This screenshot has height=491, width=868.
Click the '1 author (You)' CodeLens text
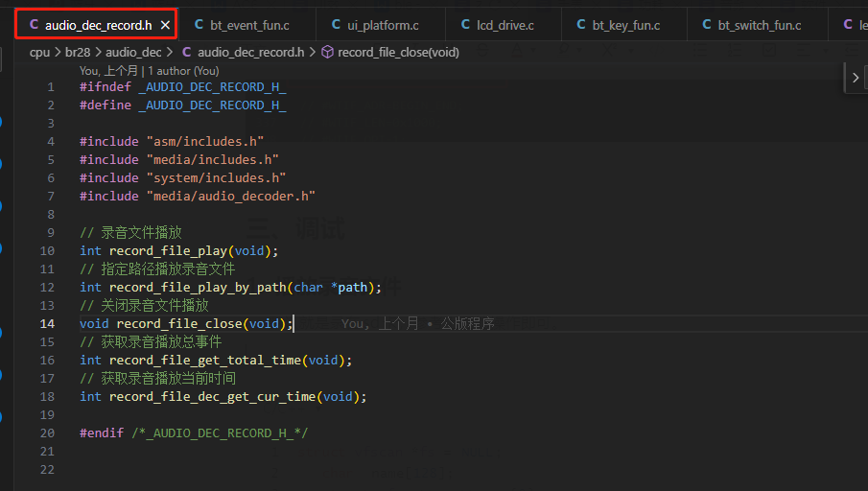(x=183, y=71)
